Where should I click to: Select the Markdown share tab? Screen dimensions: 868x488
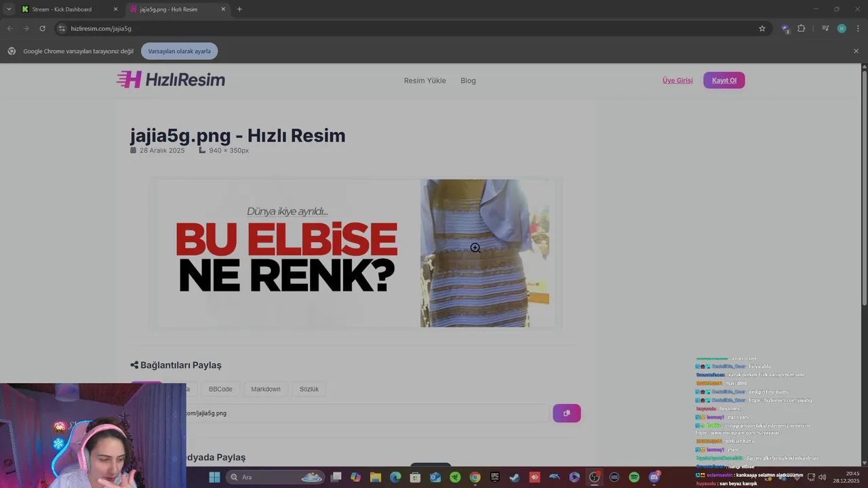point(266,389)
